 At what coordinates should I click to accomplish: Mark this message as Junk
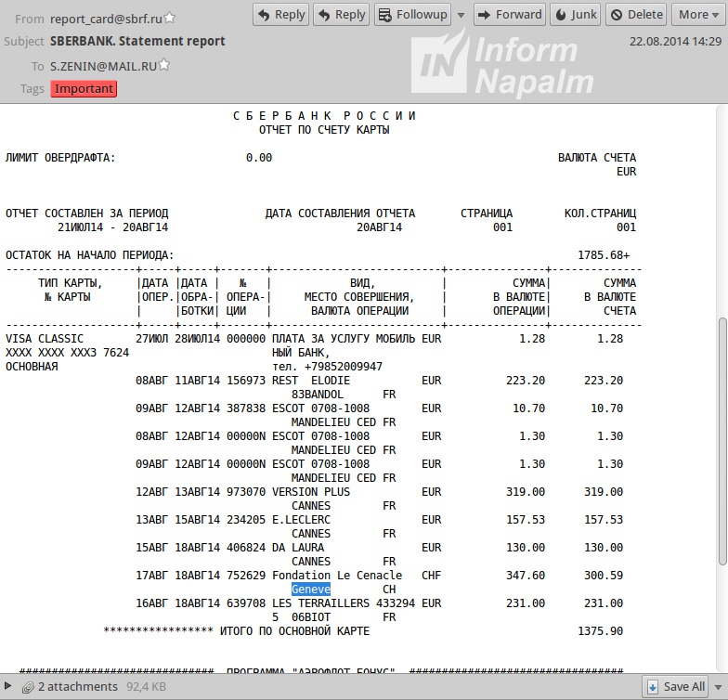(575, 15)
